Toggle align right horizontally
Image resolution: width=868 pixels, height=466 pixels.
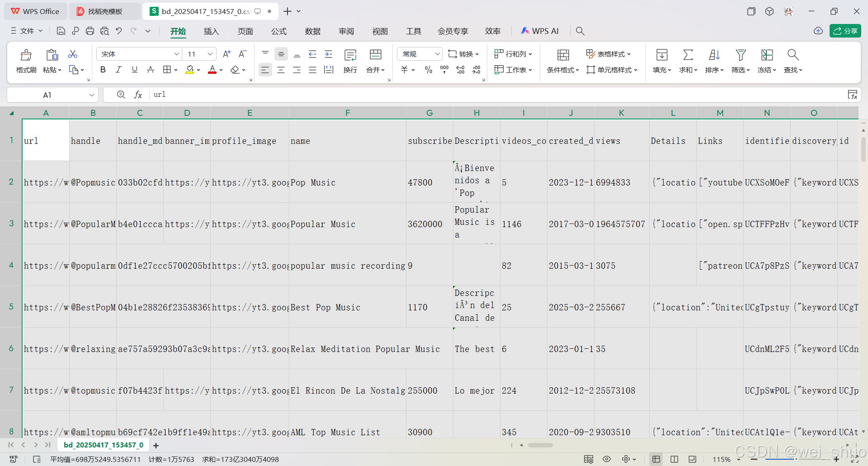click(x=297, y=70)
